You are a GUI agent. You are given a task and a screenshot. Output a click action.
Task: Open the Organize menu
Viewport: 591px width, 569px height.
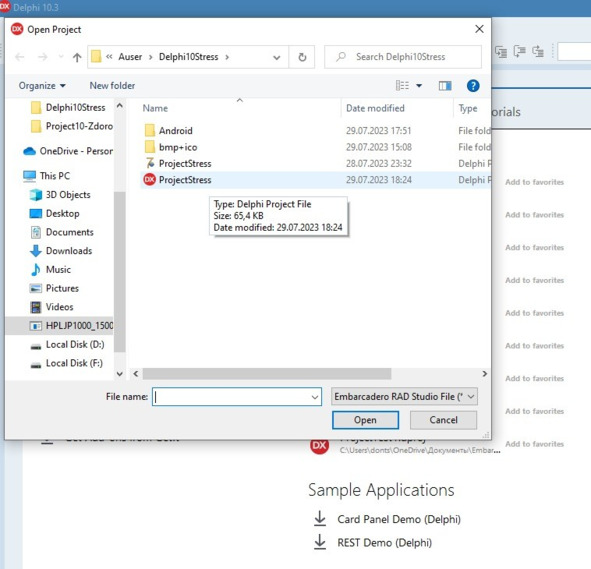(42, 86)
